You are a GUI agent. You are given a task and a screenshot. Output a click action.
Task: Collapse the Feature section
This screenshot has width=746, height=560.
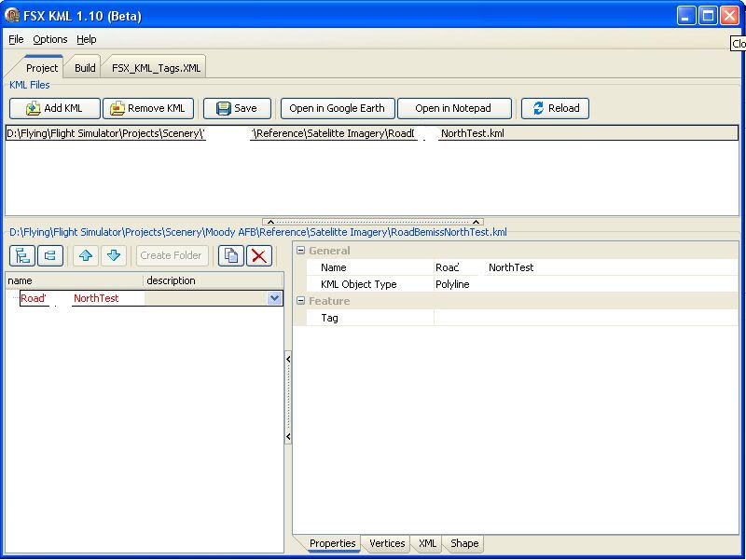pos(300,299)
